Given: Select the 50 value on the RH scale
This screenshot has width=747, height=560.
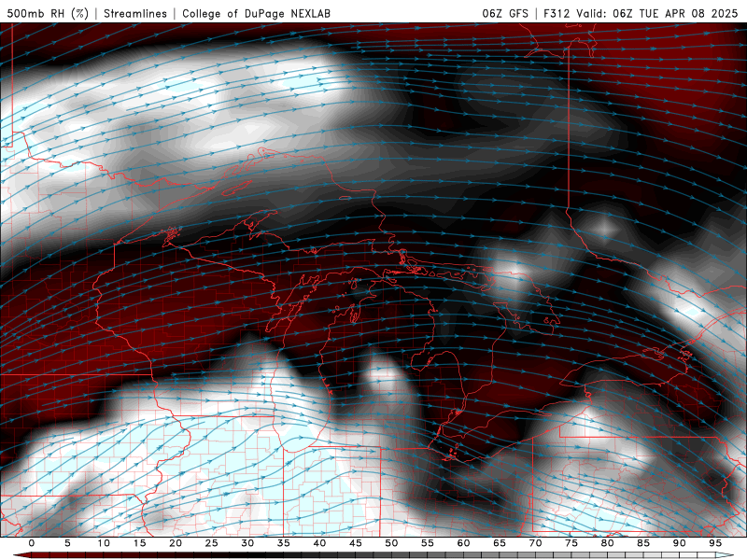Looking at the screenshot, I should click(x=391, y=543).
